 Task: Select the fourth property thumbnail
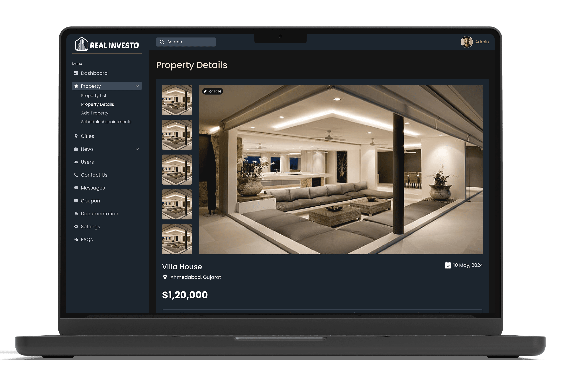click(177, 204)
